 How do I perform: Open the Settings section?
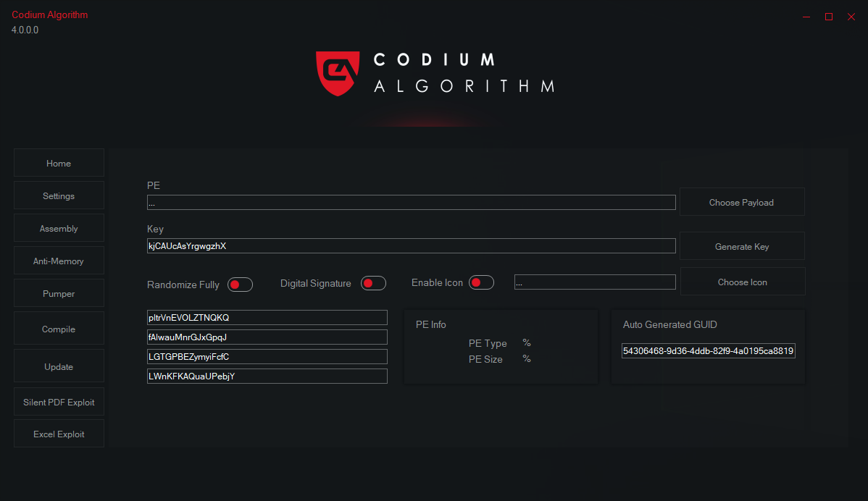tap(59, 195)
